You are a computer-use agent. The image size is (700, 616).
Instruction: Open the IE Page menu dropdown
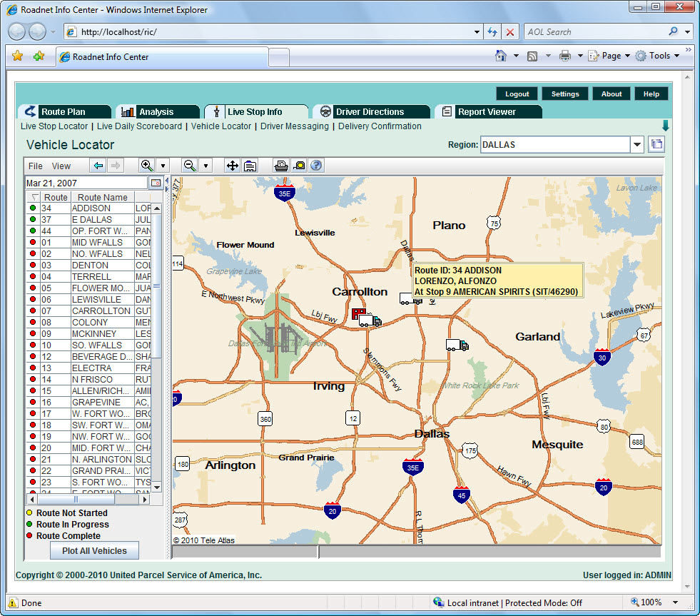(609, 56)
